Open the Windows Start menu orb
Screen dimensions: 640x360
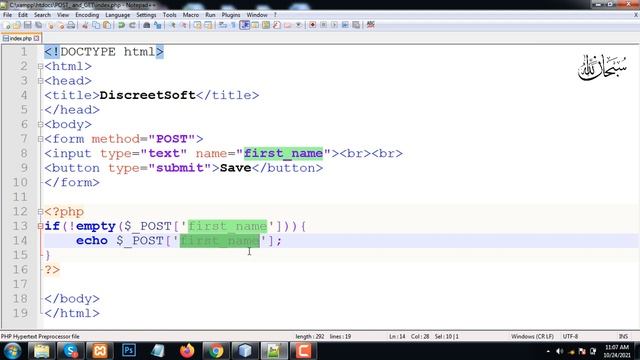[x=12, y=351]
